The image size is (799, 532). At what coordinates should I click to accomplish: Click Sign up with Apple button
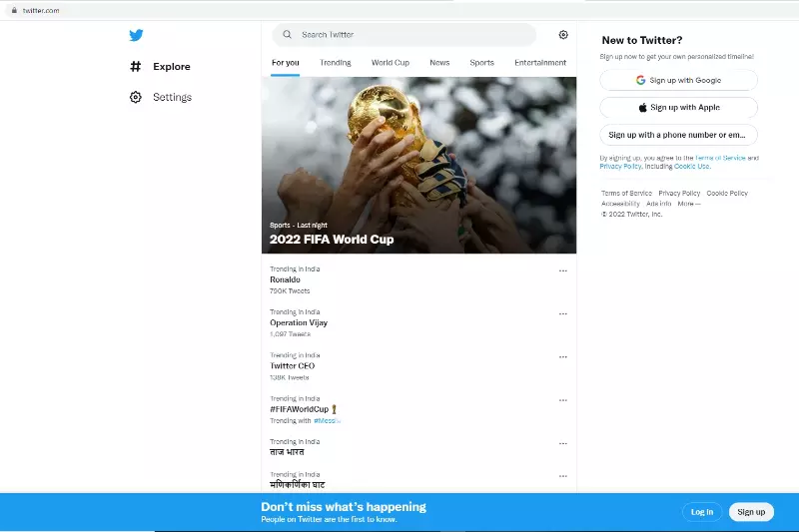pyautogui.click(x=679, y=108)
